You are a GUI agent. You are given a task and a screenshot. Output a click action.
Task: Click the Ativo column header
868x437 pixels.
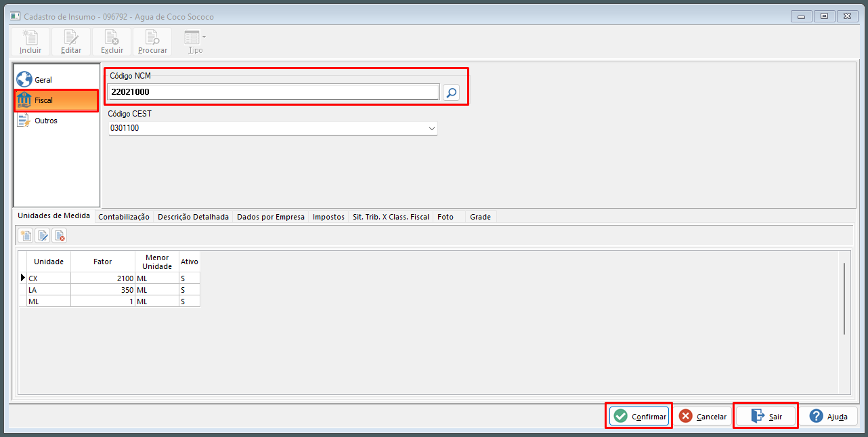tap(190, 262)
